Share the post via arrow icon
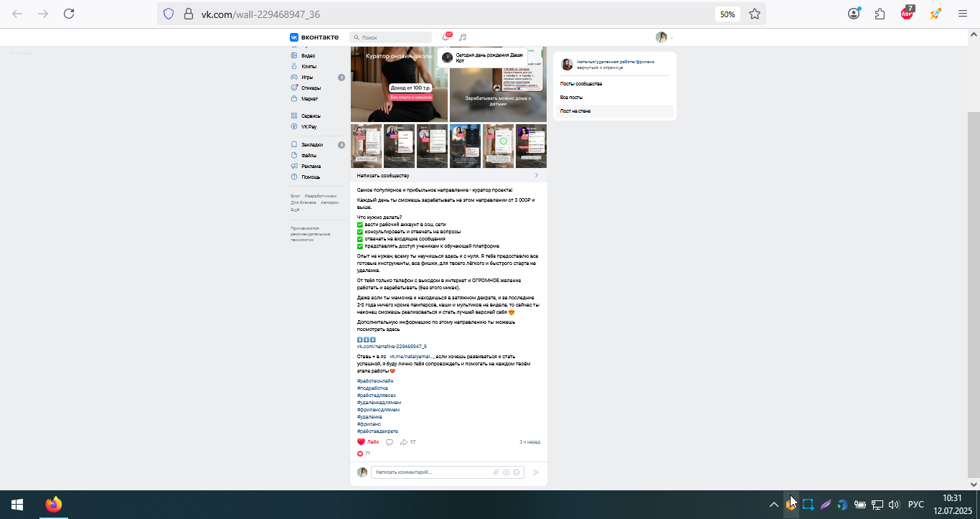Image resolution: width=980 pixels, height=519 pixels. click(404, 442)
